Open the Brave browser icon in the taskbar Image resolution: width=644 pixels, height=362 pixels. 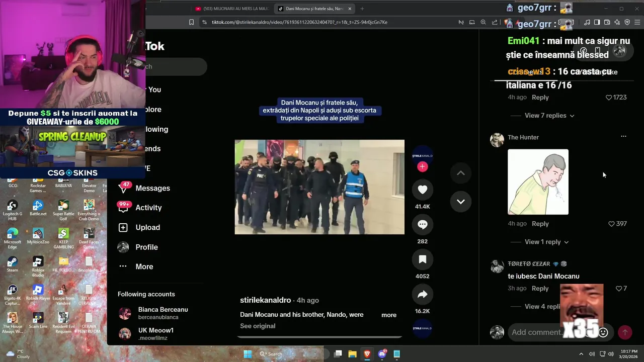click(367, 354)
